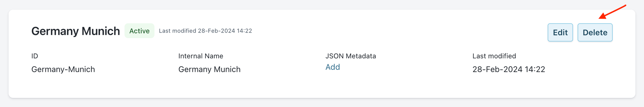Viewport: 644px width, 107px height.
Task: Open metadata editor using the blue Add text
Action: point(333,67)
